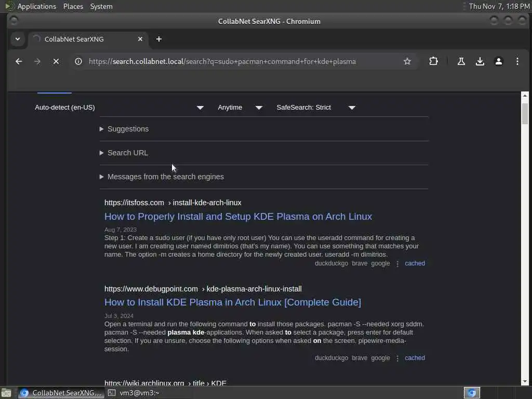Click the debugpoint.com result URL
The width and height of the screenshot is (532, 399).
pos(203,289)
